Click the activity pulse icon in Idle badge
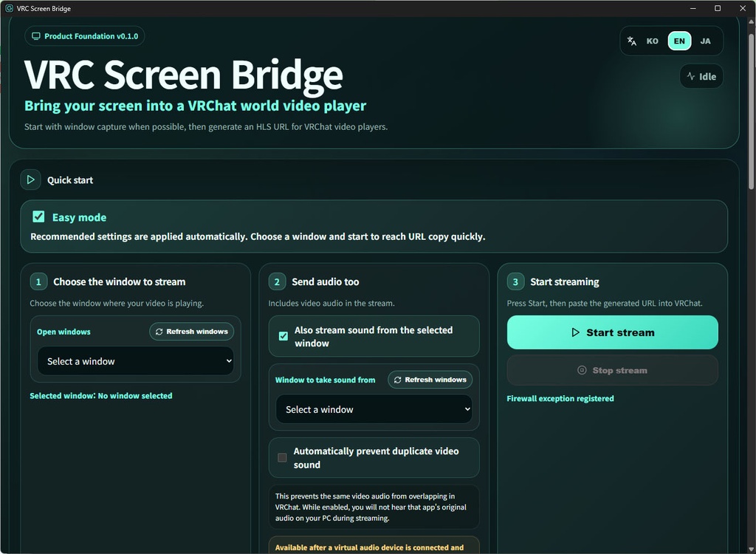756x554 pixels. [691, 76]
